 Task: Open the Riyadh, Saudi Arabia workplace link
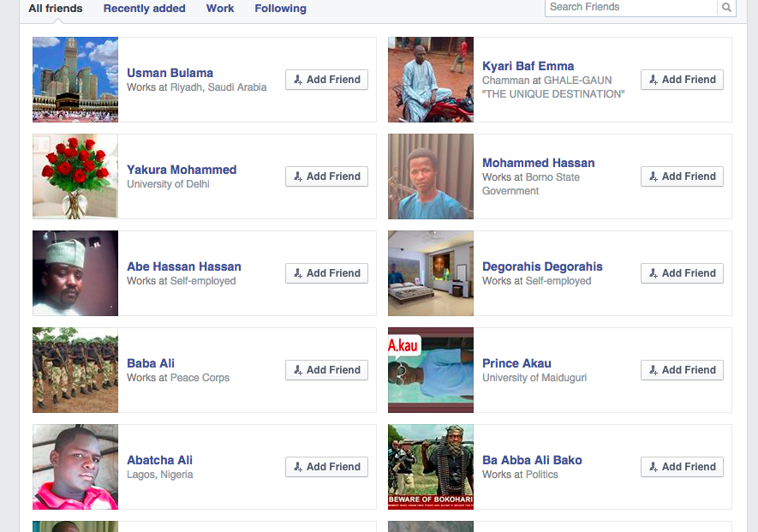coord(218,87)
